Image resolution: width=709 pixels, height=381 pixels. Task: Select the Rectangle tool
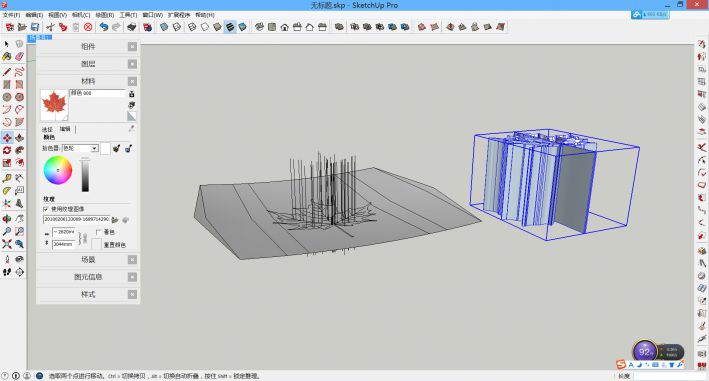[6, 85]
